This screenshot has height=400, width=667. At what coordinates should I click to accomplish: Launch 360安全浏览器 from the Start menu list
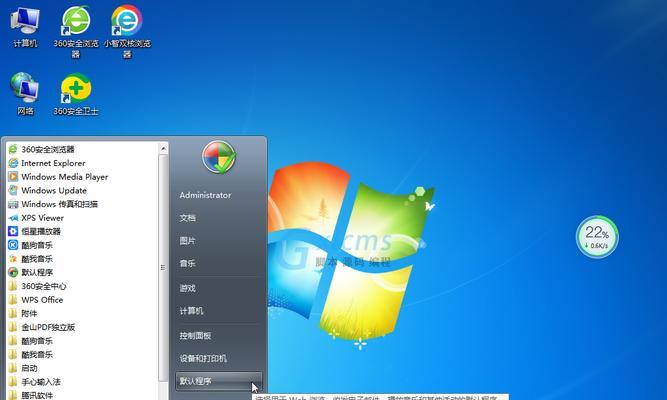[83, 149]
